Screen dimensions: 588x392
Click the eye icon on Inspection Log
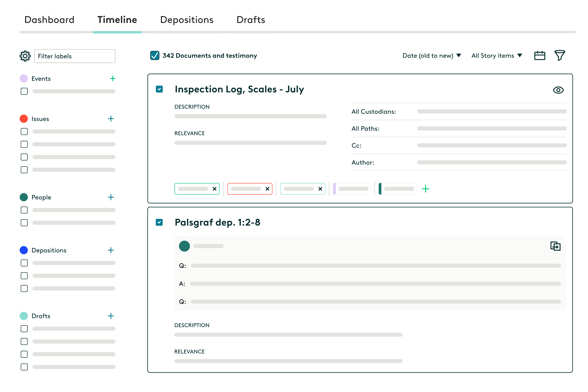coord(558,90)
